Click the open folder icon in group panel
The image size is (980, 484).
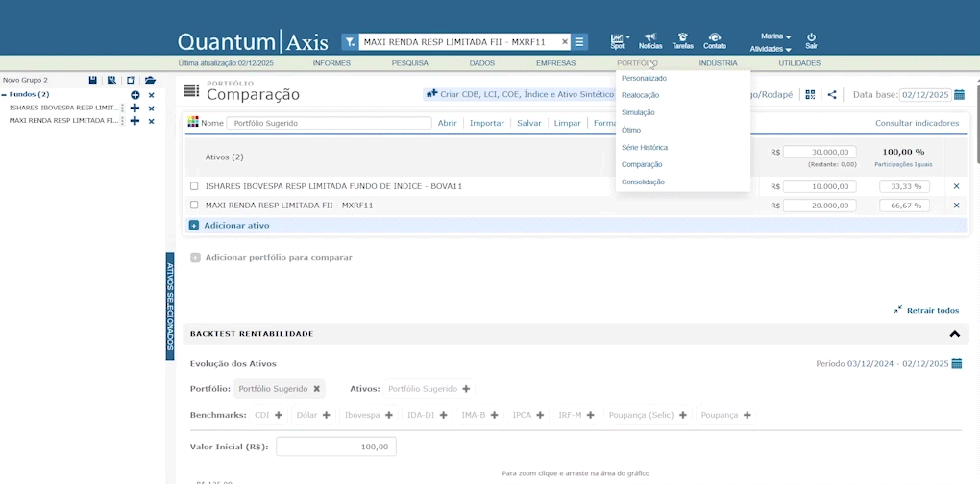(150, 81)
